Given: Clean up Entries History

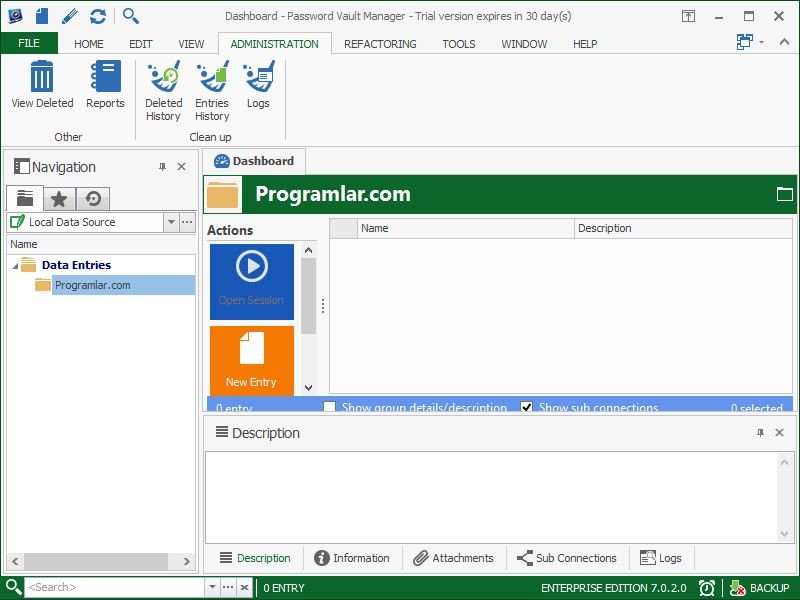Looking at the screenshot, I should pyautogui.click(x=212, y=91).
